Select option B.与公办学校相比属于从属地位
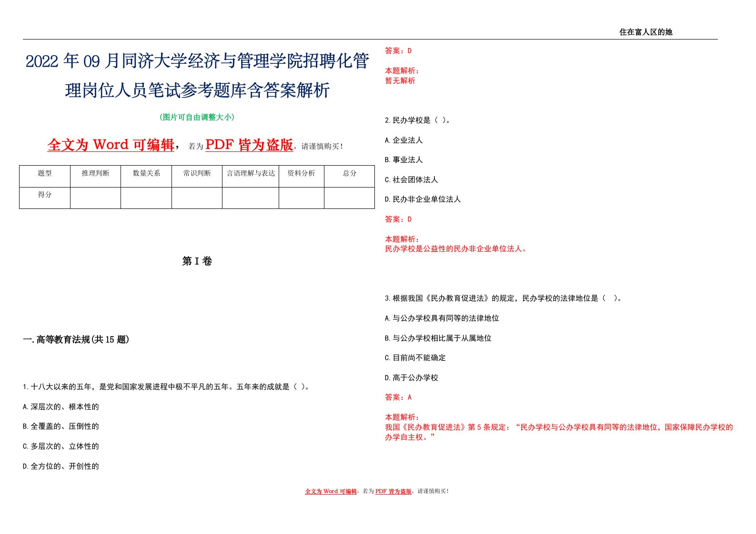 (438, 338)
